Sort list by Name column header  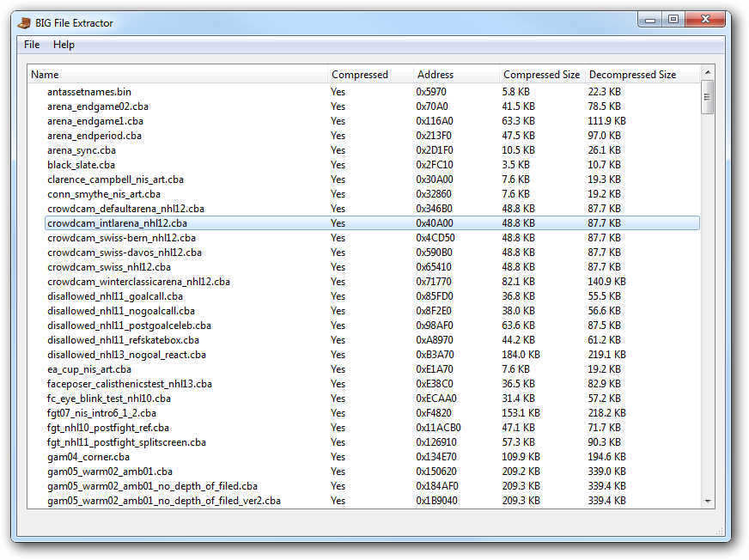177,75
